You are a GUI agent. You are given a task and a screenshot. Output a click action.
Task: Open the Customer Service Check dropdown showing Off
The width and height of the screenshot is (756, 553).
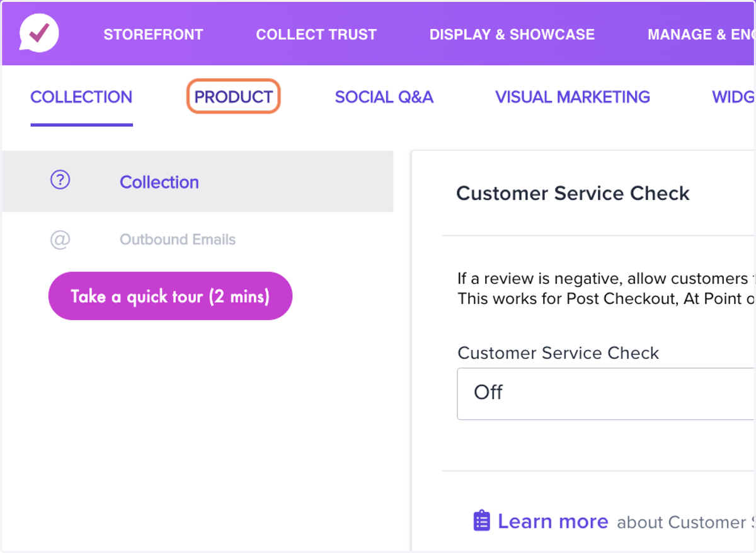pyautogui.click(x=606, y=393)
